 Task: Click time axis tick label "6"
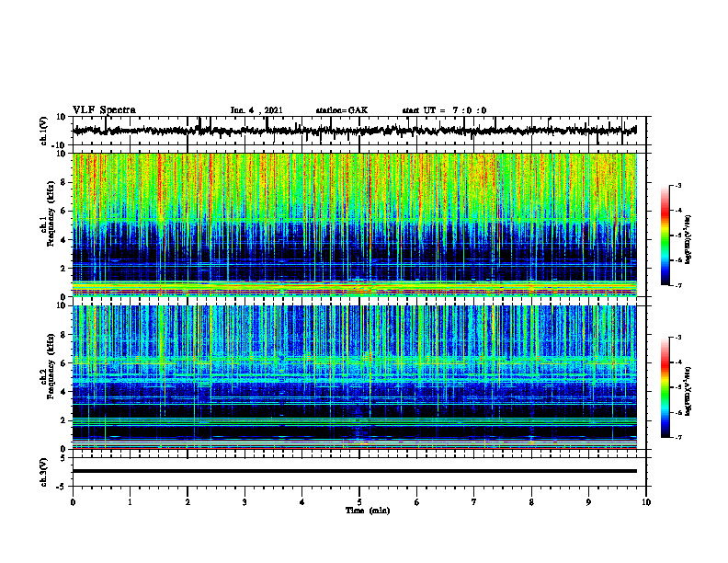[417, 502]
